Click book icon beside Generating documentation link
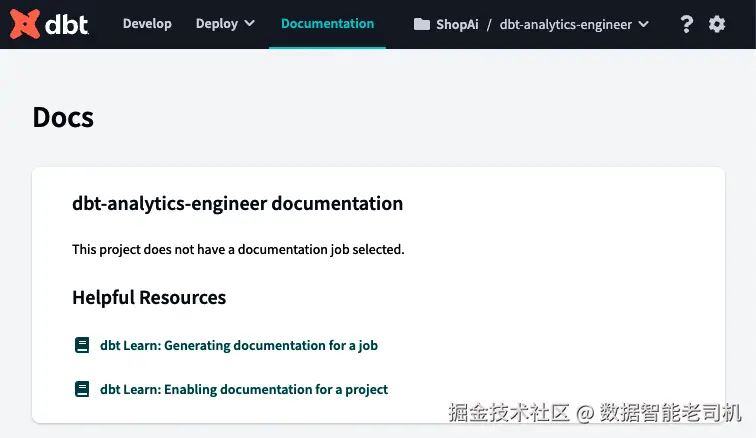This screenshot has height=438, width=756. click(82, 345)
